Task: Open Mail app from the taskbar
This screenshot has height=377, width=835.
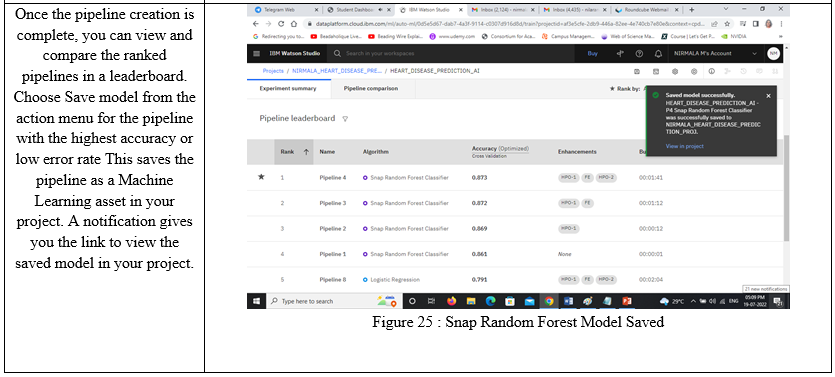Action: pos(529,301)
